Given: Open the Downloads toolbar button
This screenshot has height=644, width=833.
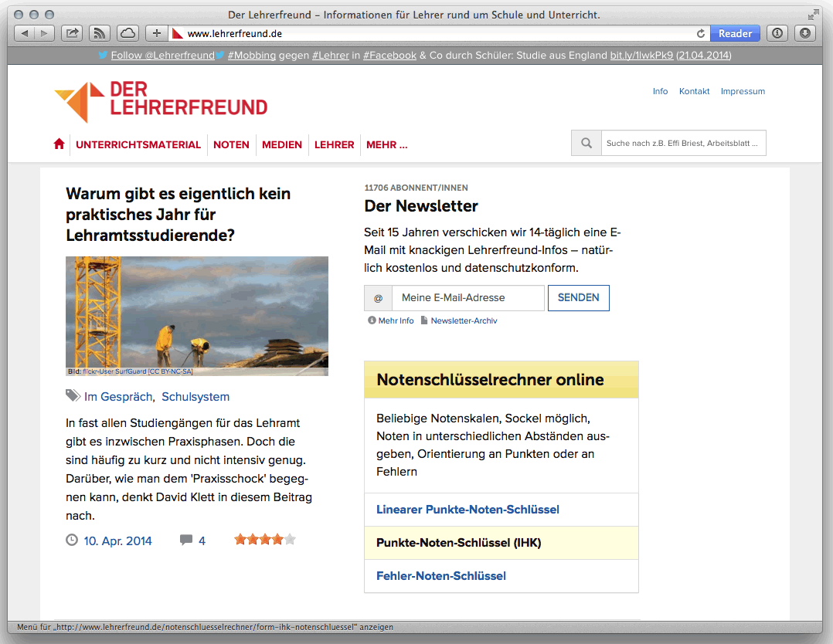Looking at the screenshot, I should tap(805, 33).
